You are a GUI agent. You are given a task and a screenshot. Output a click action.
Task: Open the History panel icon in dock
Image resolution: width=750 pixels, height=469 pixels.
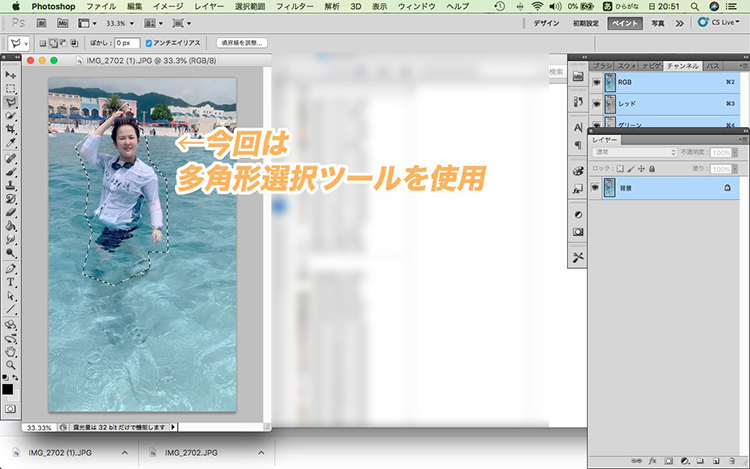(x=578, y=102)
